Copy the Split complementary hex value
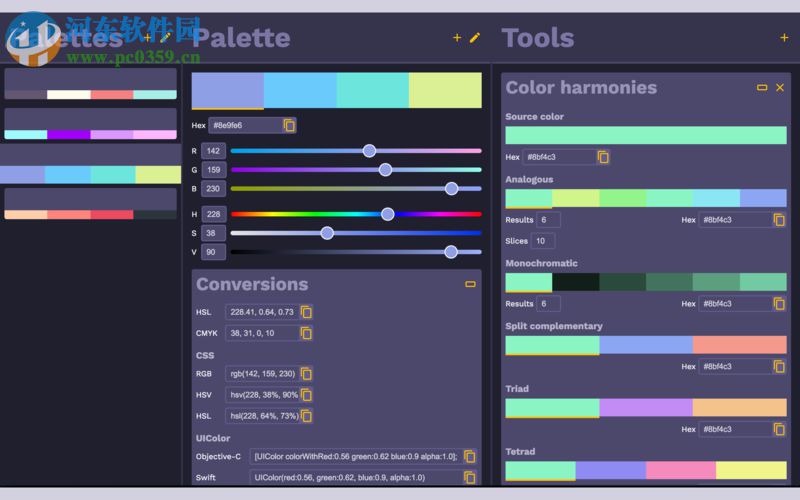 [779, 366]
